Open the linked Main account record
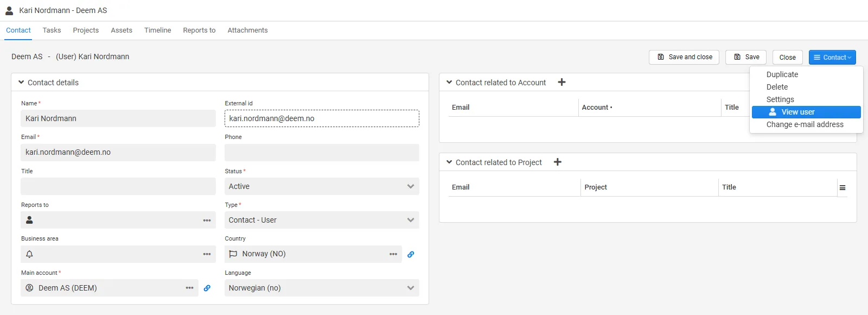868x315 pixels. tap(207, 288)
